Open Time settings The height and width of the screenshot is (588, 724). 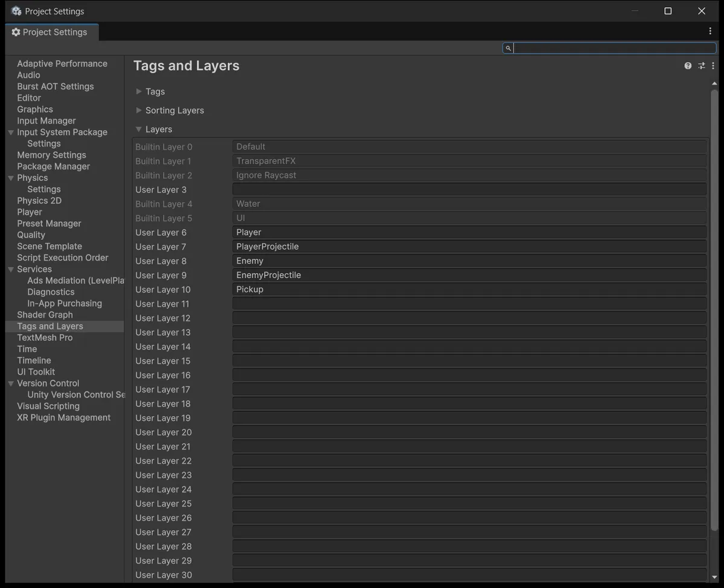[x=27, y=349]
